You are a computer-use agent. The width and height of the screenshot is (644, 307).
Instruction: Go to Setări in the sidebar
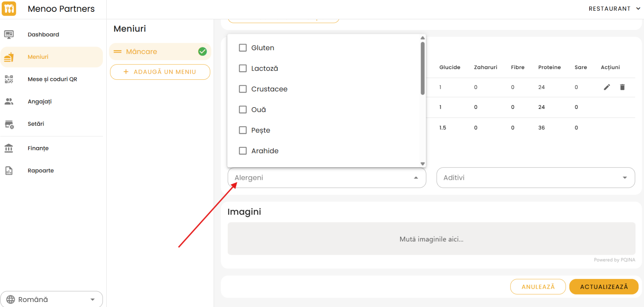(36, 124)
